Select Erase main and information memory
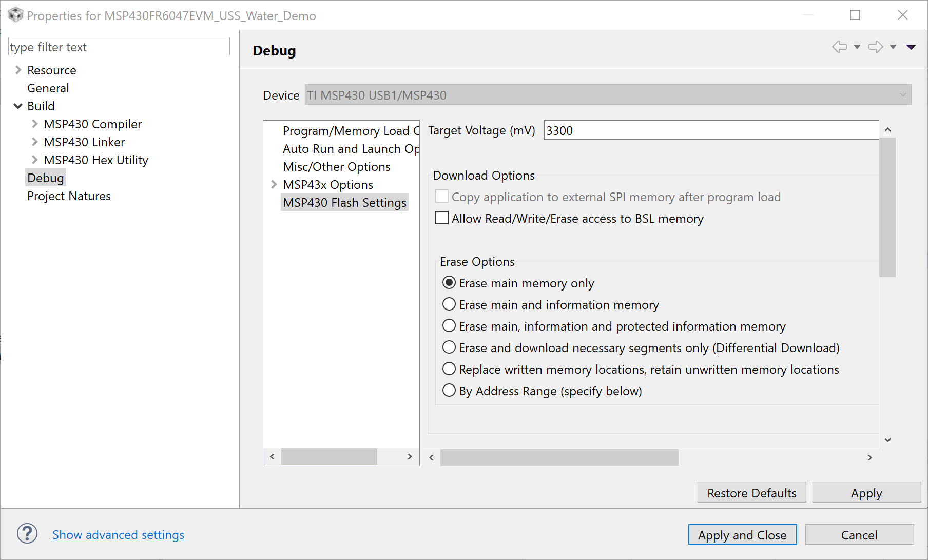 click(x=449, y=304)
